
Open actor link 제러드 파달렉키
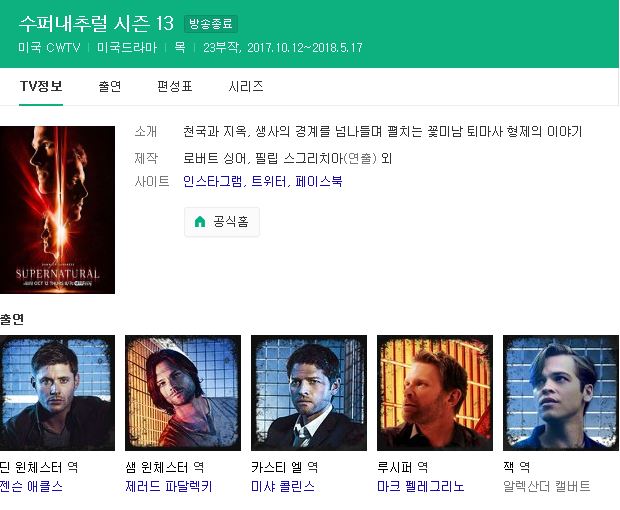(x=169, y=486)
